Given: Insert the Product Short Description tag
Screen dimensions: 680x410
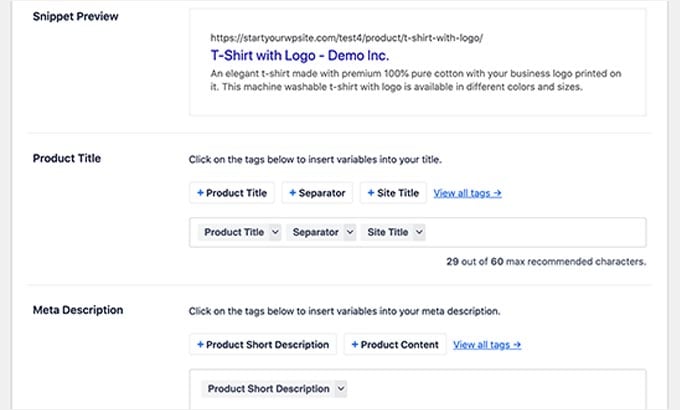Looking at the screenshot, I should pyautogui.click(x=263, y=344).
